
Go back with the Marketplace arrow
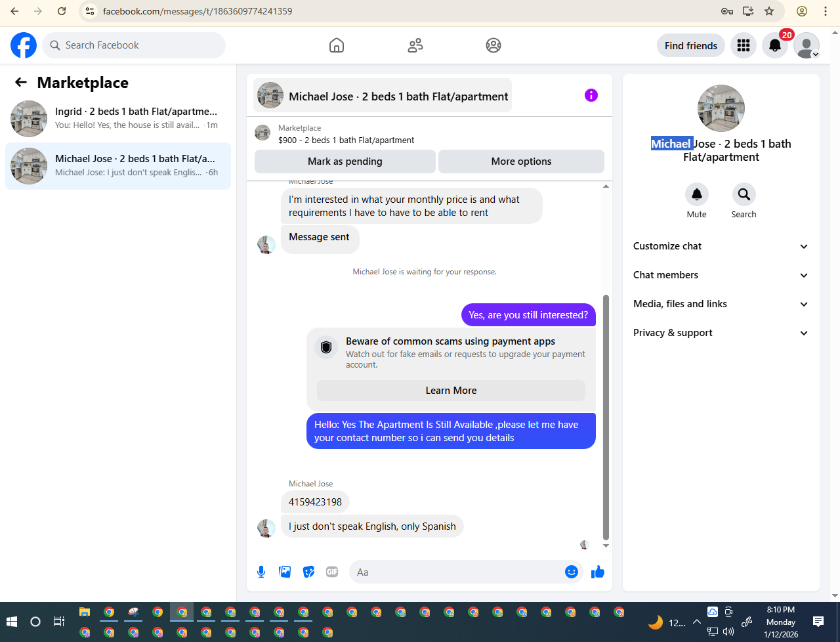point(21,82)
